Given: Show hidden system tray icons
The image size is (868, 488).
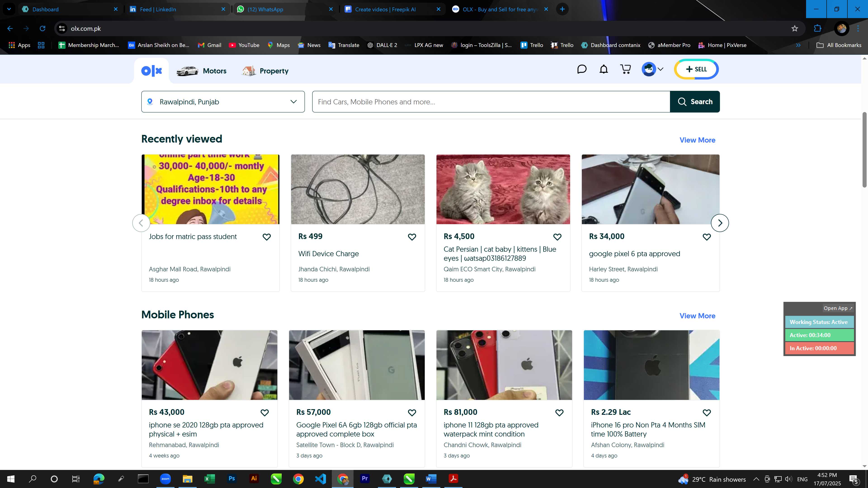Looking at the screenshot, I should point(756,479).
